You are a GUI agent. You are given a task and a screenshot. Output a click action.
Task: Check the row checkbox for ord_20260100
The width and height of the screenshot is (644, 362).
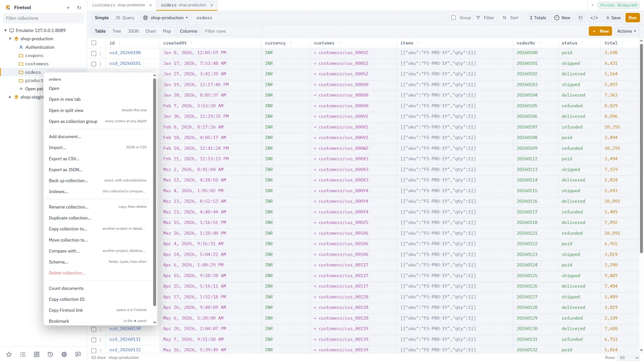[94, 53]
